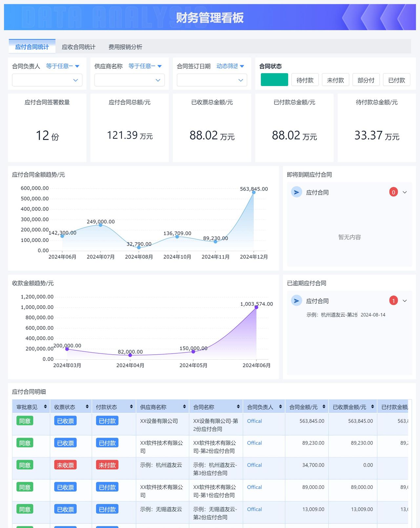Click the 82,000.00 point on 2024年04月
The width and height of the screenshot is (420, 528).
[x=130, y=355]
